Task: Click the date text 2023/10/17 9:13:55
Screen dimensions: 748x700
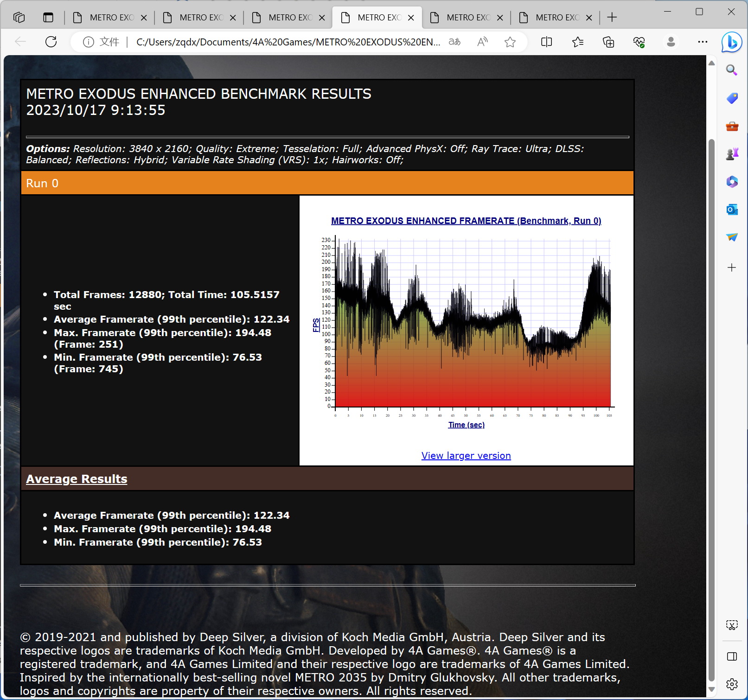Action: (x=96, y=110)
